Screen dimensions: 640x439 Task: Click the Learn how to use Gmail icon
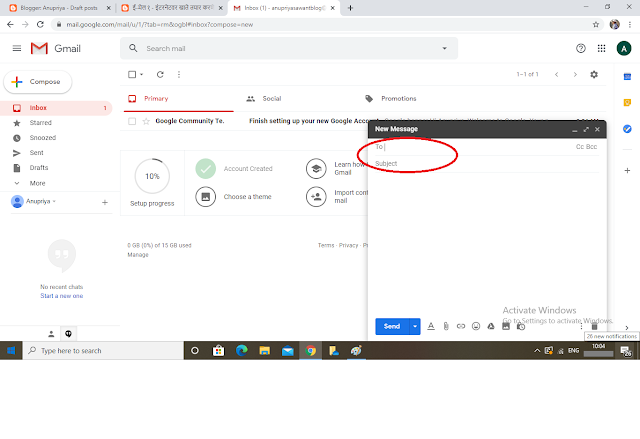click(316, 169)
